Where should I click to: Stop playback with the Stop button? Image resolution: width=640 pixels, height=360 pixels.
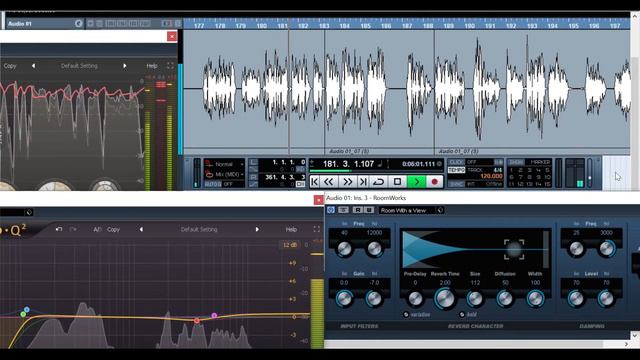397,182
